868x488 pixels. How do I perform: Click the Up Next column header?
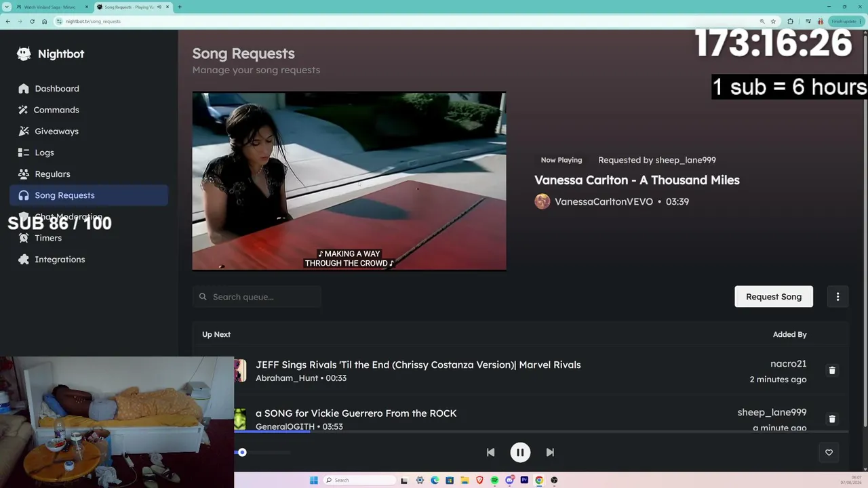(216, 334)
